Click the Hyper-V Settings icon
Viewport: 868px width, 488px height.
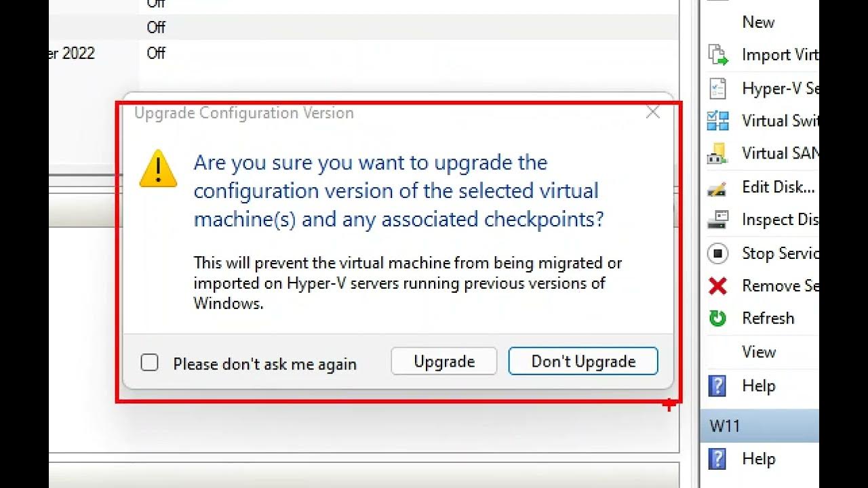[x=717, y=88]
